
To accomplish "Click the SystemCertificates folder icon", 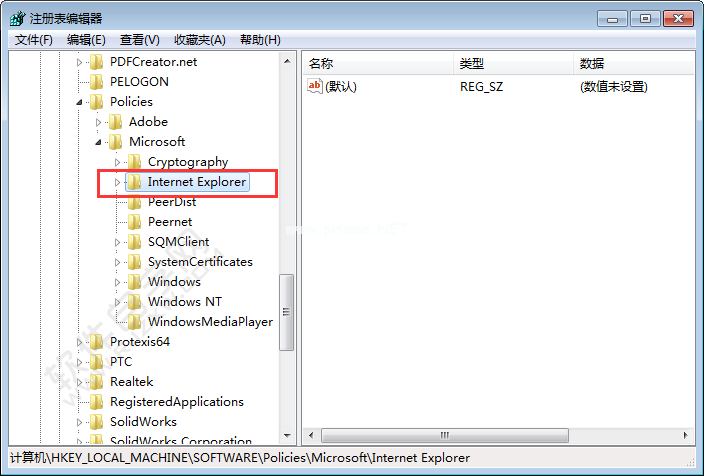I will (x=134, y=261).
